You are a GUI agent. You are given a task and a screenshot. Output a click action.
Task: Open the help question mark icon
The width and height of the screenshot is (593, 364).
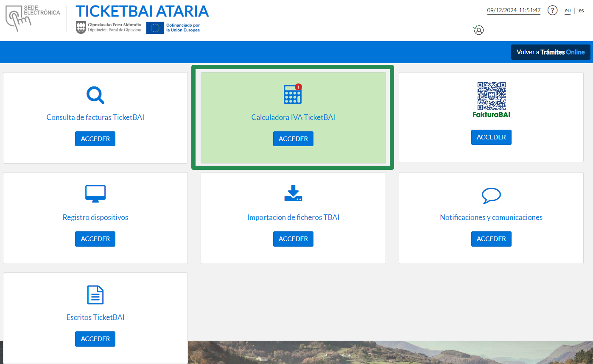tap(552, 11)
